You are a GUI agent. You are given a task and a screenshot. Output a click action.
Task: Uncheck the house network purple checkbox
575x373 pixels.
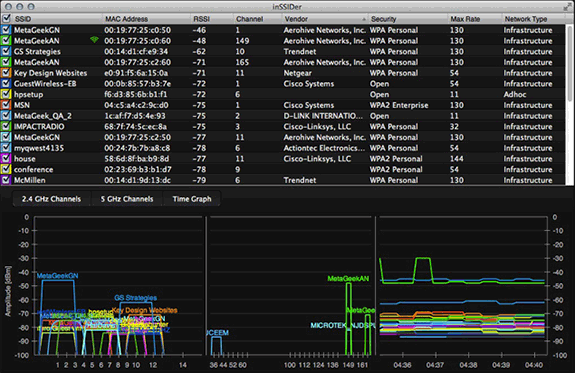6,159
